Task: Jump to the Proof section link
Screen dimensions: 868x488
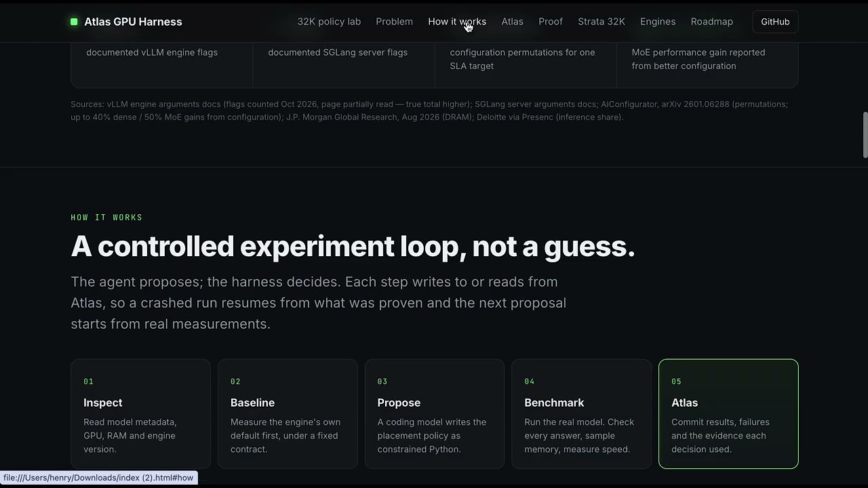Action: (x=551, y=22)
